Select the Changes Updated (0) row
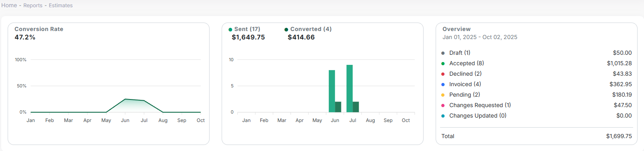 [x=536, y=116]
